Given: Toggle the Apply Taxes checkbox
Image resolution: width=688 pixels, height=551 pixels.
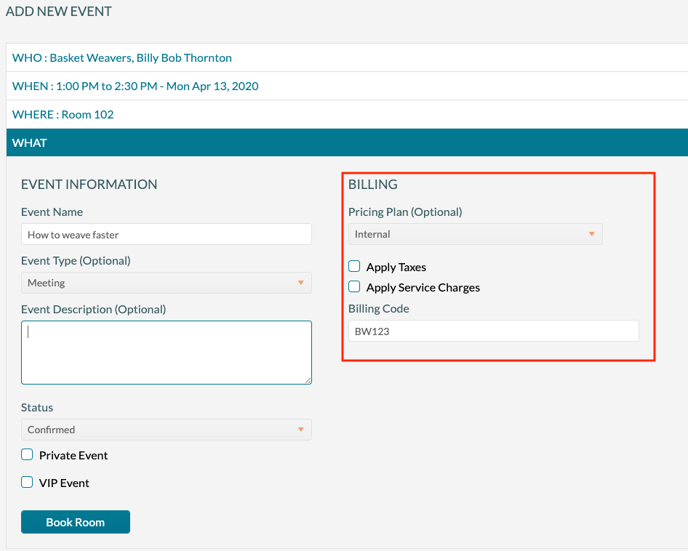Looking at the screenshot, I should (354, 267).
